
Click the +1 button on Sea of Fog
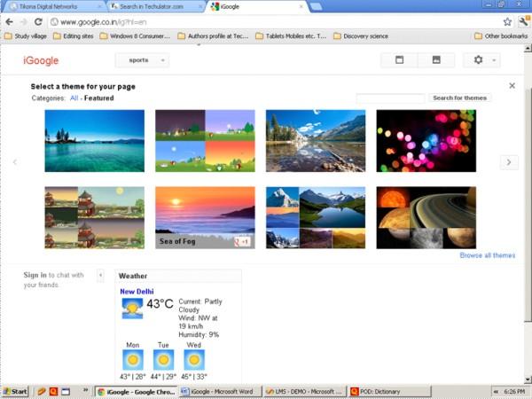[x=242, y=241]
